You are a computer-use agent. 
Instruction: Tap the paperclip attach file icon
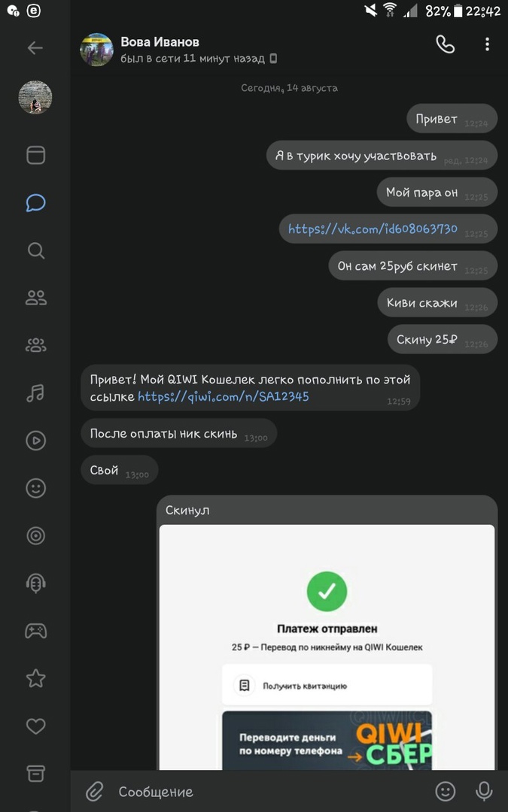tap(94, 791)
